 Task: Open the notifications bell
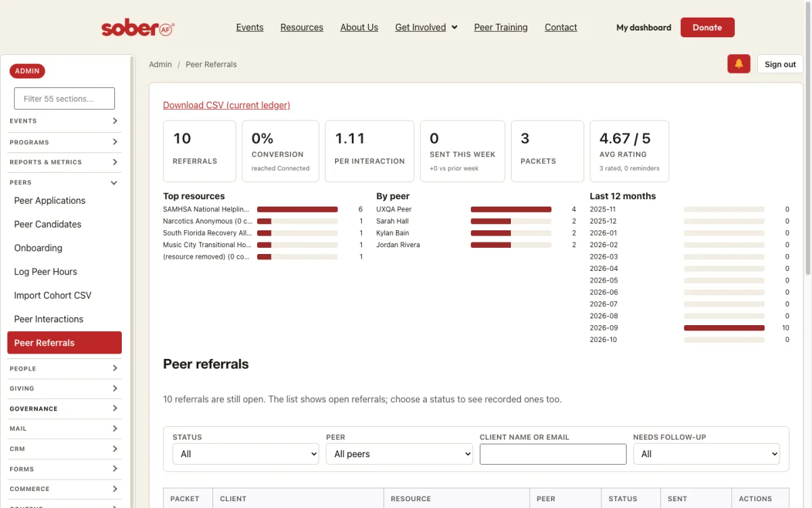click(739, 64)
